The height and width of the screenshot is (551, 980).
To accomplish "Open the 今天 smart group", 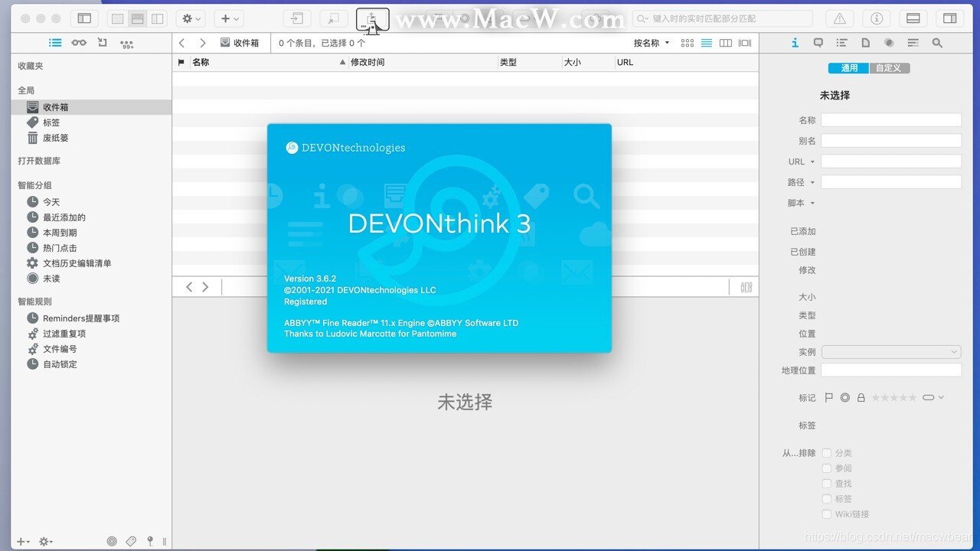I will click(x=91, y=202).
